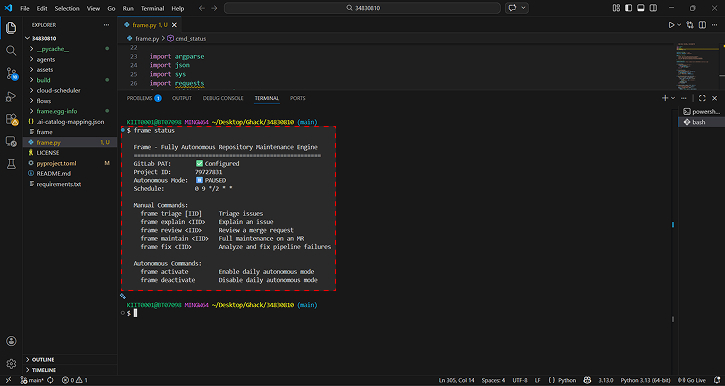The height and width of the screenshot is (386, 725).
Task: Maximize the terminal panel size
Action: (702, 98)
